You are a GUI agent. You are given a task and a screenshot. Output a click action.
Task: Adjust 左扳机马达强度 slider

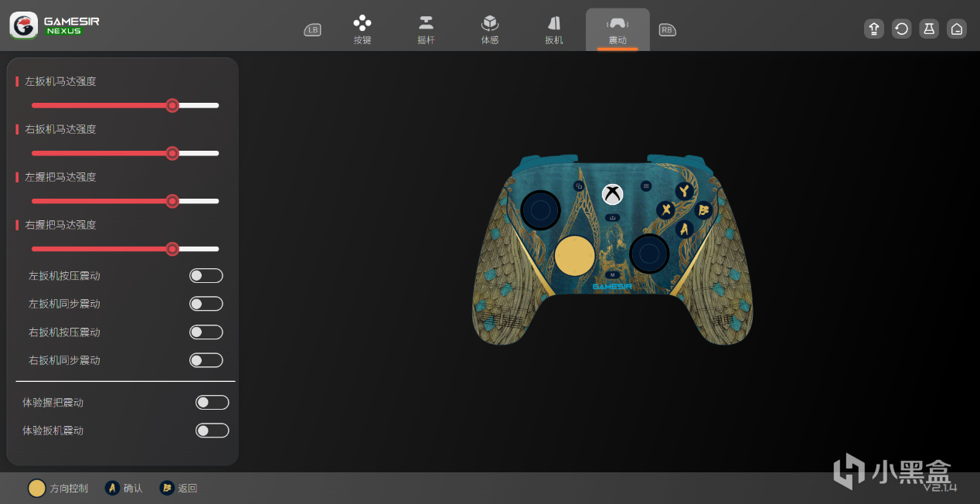click(125, 105)
